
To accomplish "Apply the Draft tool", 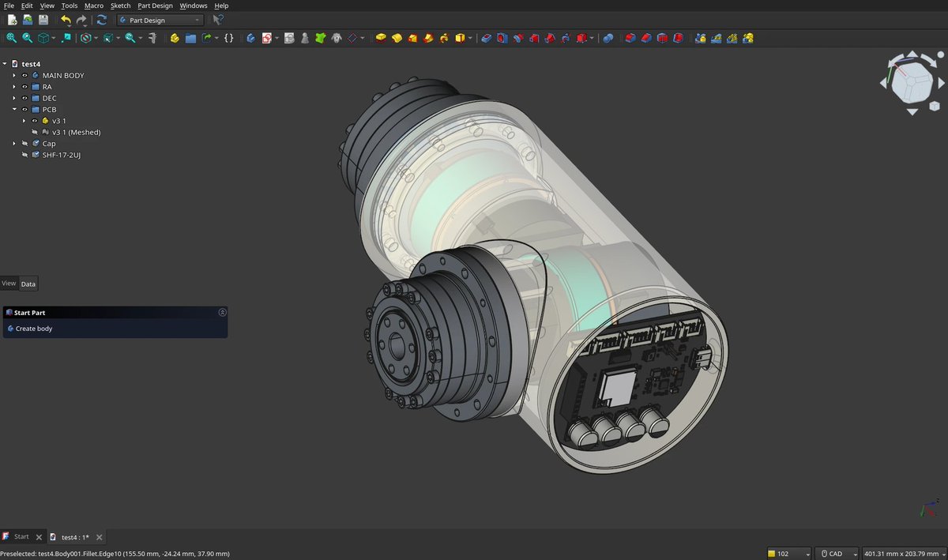I will pos(662,37).
